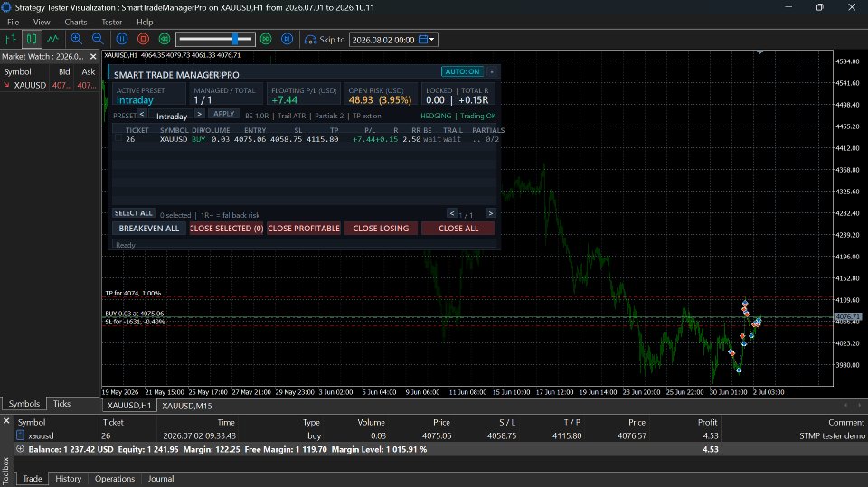The height and width of the screenshot is (487, 868).
Task: Click the CLOSE PROFITABLE button
Action: (304, 228)
